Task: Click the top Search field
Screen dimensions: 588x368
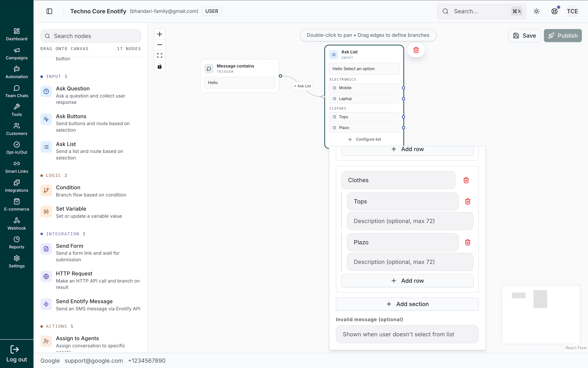Action: tap(481, 11)
